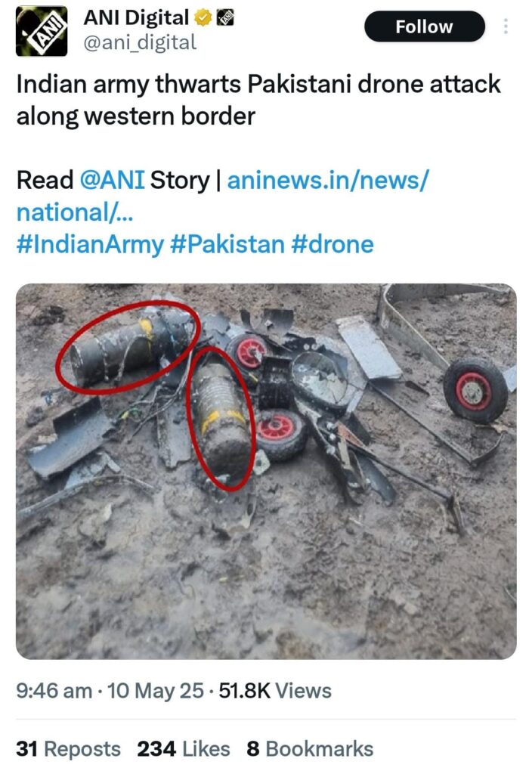The image size is (532, 774).
Task: Follow the ANI Digital account
Action: point(425,26)
